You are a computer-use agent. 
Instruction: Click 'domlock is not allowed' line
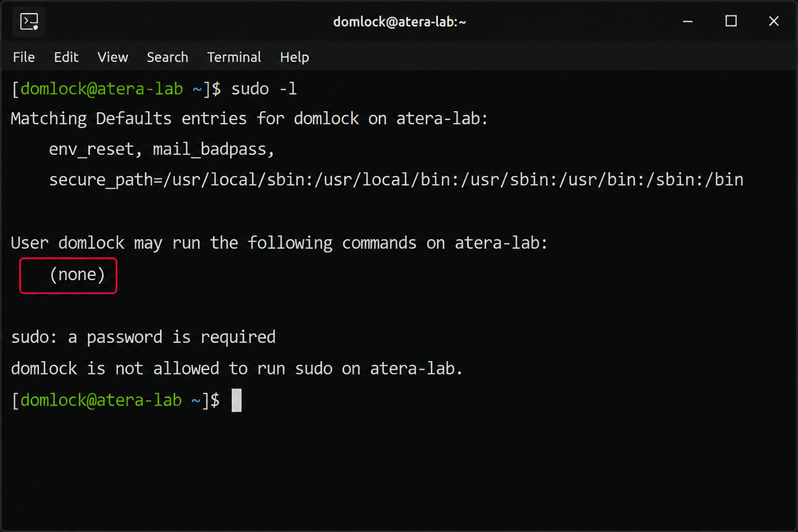[236, 369]
